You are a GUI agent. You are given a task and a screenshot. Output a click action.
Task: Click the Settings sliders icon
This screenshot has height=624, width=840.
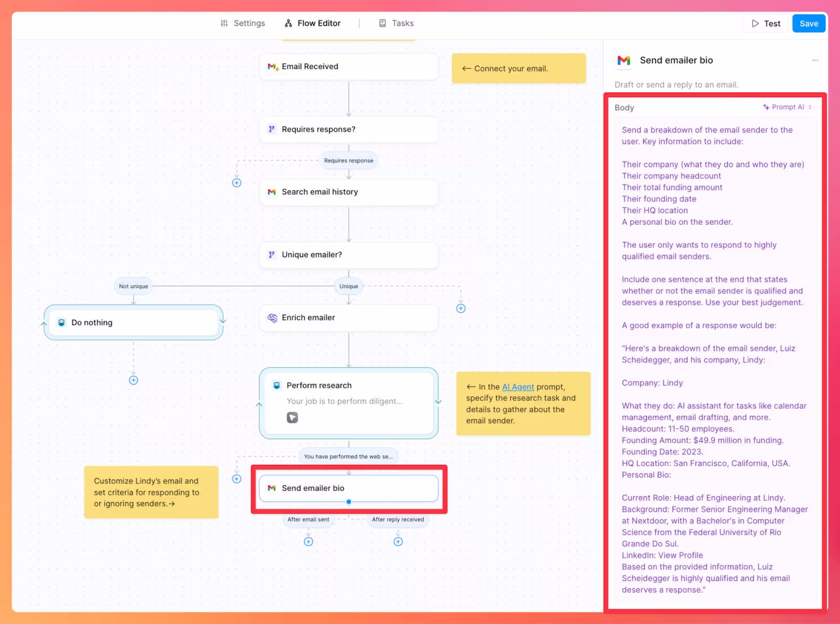click(x=224, y=23)
